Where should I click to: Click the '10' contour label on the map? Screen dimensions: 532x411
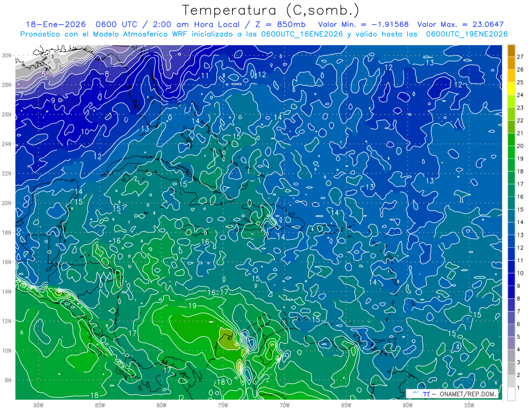(x=85, y=131)
